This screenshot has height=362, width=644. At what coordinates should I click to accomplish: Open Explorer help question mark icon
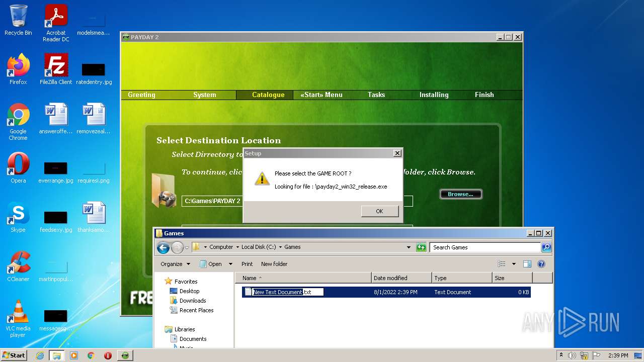(541, 264)
